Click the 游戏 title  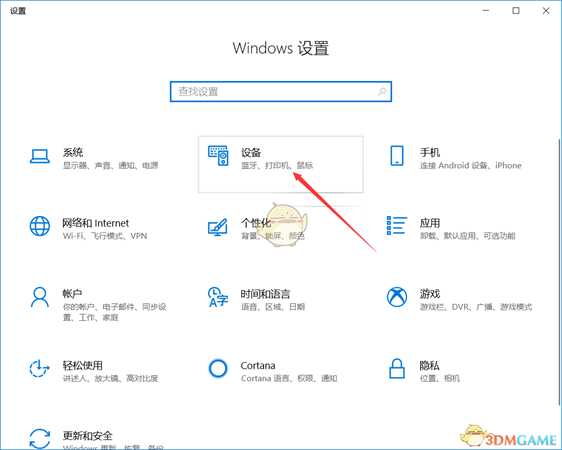tap(430, 294)
